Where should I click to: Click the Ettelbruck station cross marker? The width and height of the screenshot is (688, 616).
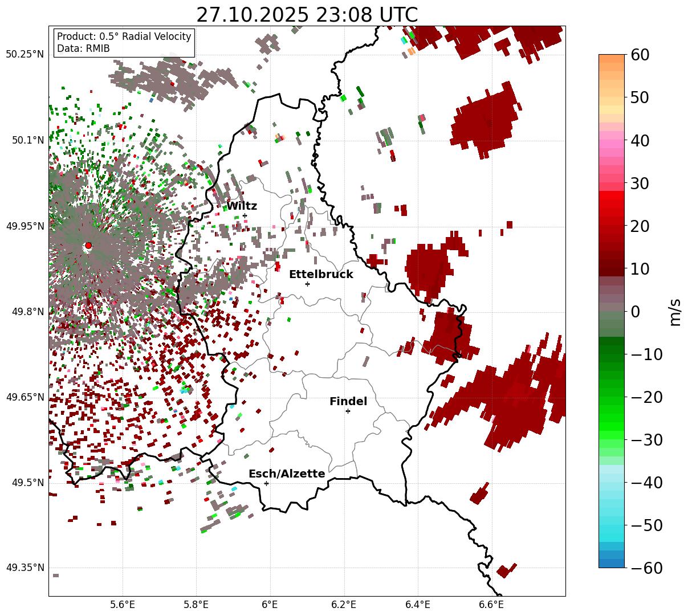(307, 284)
